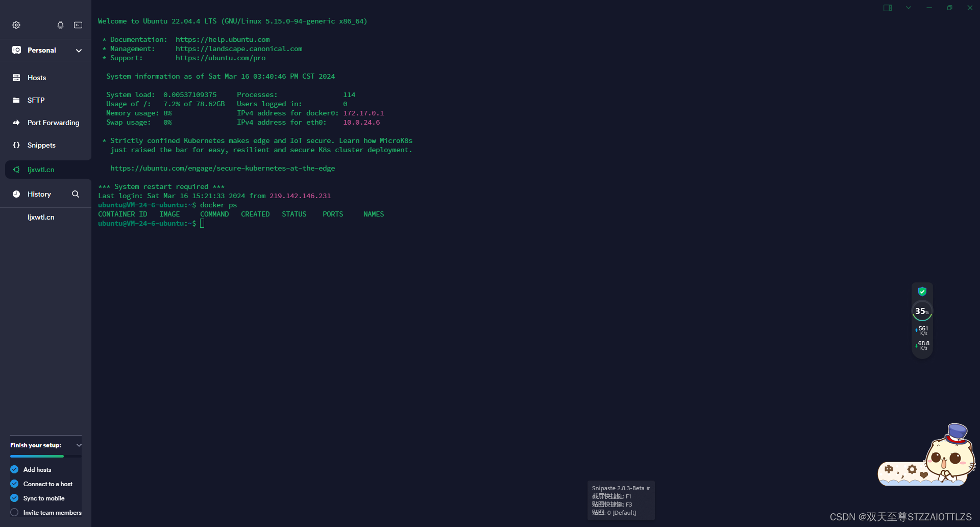Click the floating 35% network monitor widget
This screenshot has width=980, height=527.
[922, 311]
